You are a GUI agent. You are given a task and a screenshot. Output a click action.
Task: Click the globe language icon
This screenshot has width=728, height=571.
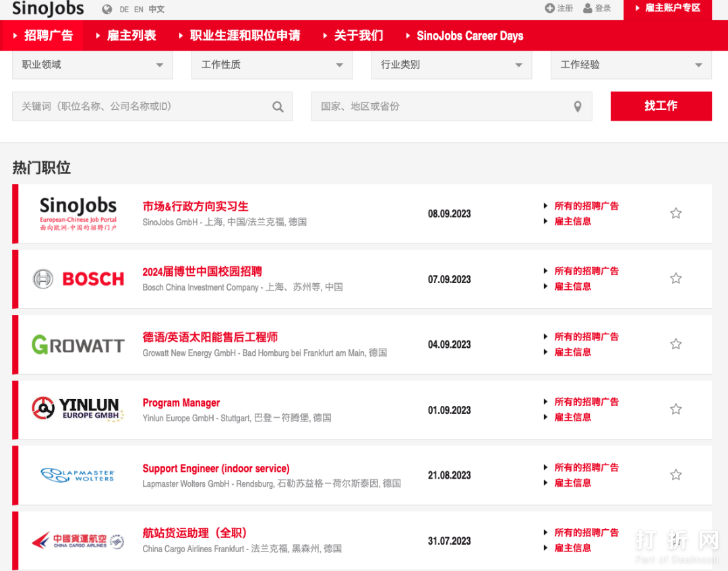tap(107, 9)
